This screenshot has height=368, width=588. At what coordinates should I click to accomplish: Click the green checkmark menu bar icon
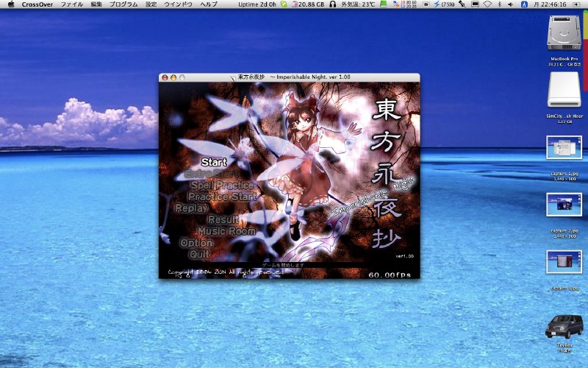284,4
